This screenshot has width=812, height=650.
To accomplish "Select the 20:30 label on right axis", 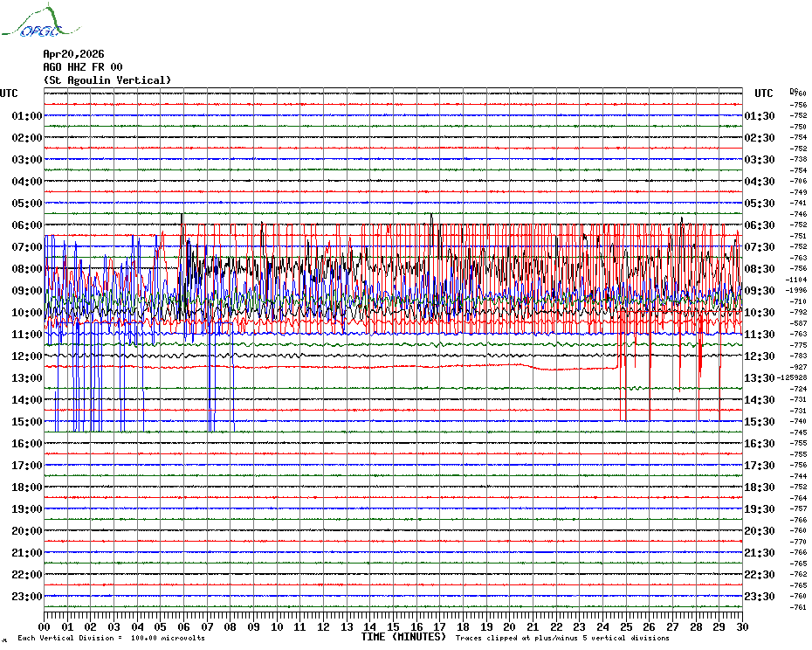I will (x=760, y=531).
